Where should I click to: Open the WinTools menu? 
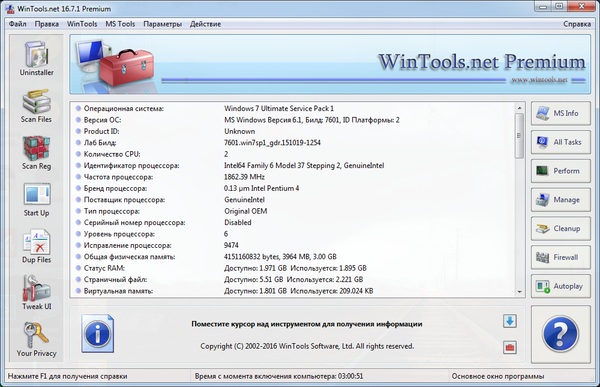click(x=82, y=24)
